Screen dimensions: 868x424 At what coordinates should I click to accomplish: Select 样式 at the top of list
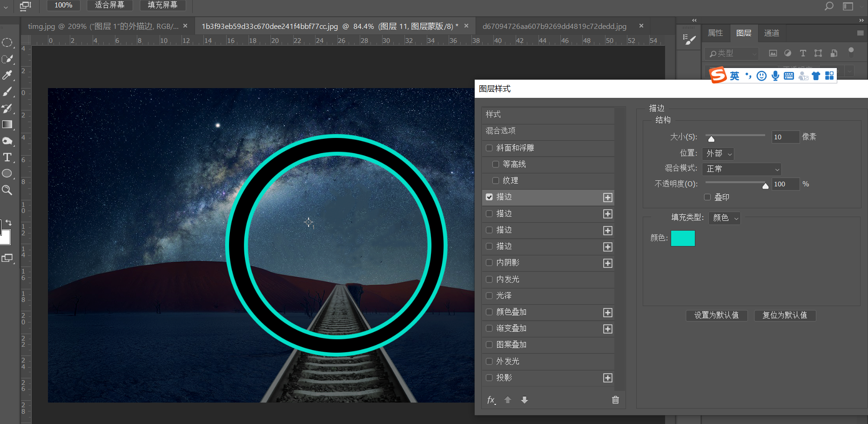[548, 115]
